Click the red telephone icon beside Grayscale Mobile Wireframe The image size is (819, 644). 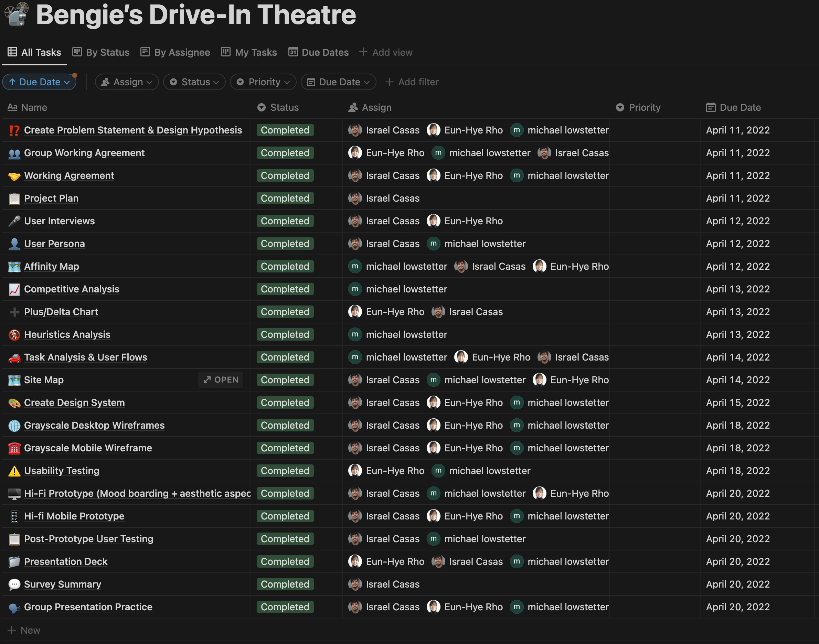[14, 448]
